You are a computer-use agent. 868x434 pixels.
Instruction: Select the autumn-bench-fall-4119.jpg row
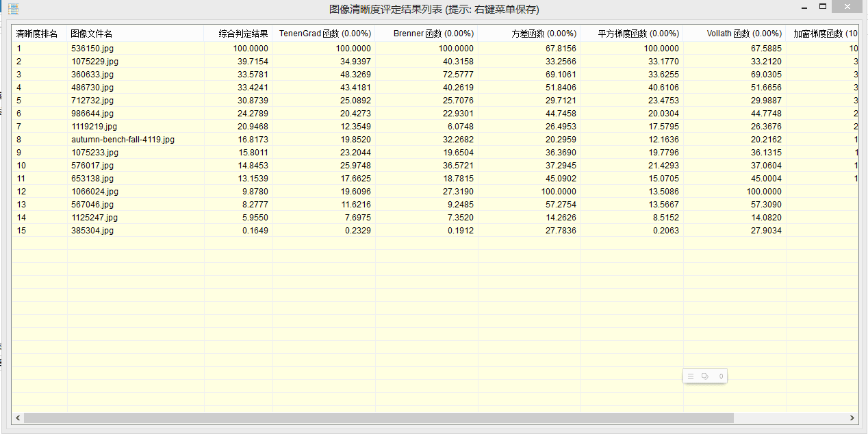click(123, 140)
